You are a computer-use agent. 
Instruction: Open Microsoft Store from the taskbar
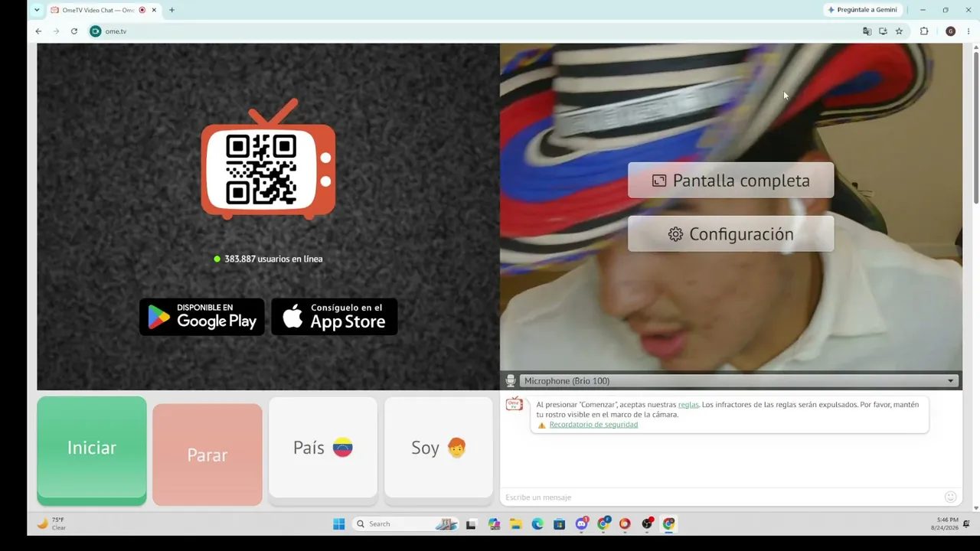pos(560,524)
